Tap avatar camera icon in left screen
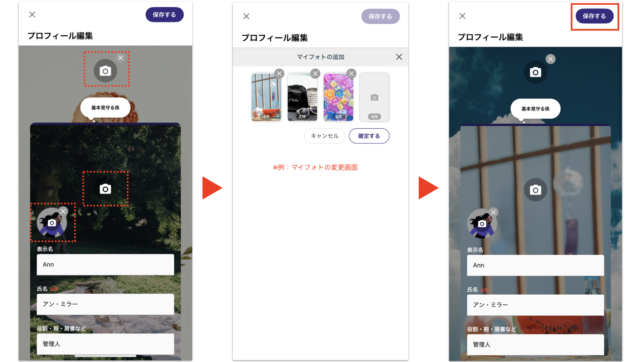This screenshot has height=362, width=644. [52, 223]
